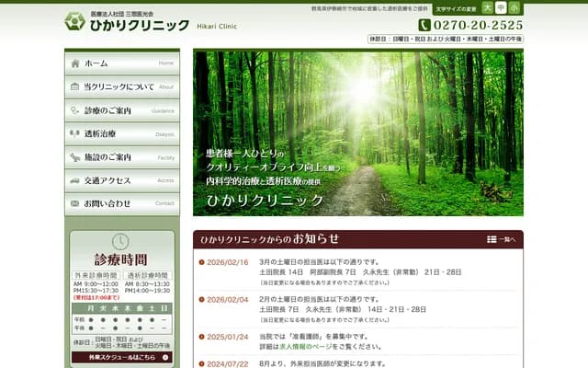This screenshot has width=588, height=368.
Task: Click the arrow icon on 外来スケジュールはこちら
Action: click(x=165, y=357)
